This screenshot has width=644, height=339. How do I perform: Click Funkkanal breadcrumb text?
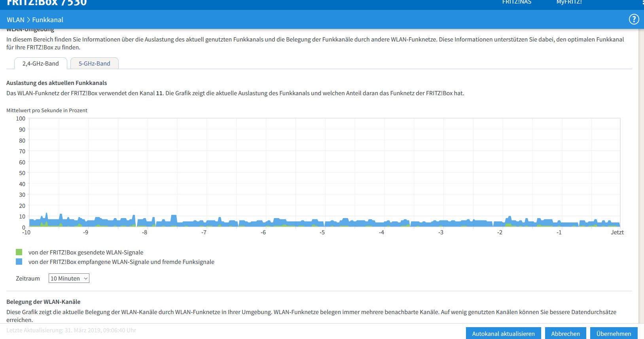[47, 20]
